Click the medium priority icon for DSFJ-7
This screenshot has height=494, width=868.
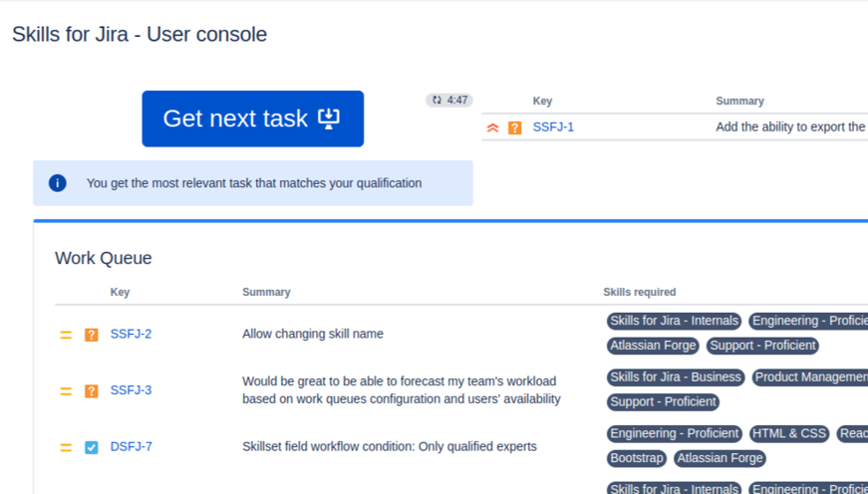point(66,447)
